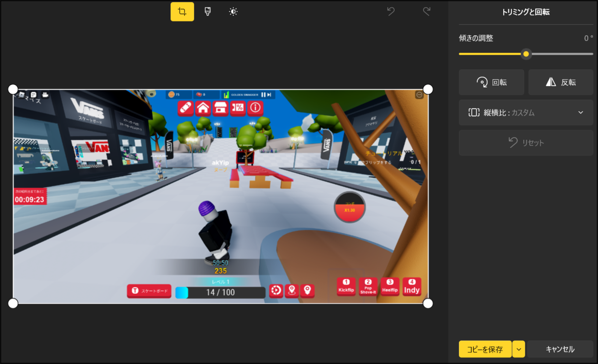Click the bottom-right crop corner handle
Viewport: 598px width, 364px height.
pos(428,303)
